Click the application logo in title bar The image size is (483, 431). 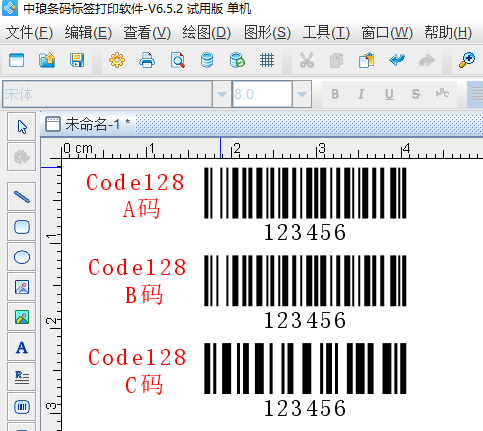coord(10,8)
